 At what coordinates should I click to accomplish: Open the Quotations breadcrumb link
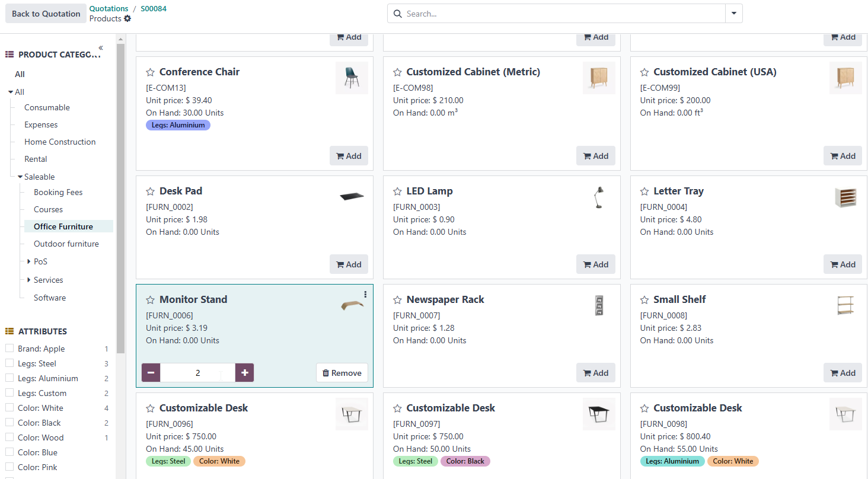click(x=108, y=8)
